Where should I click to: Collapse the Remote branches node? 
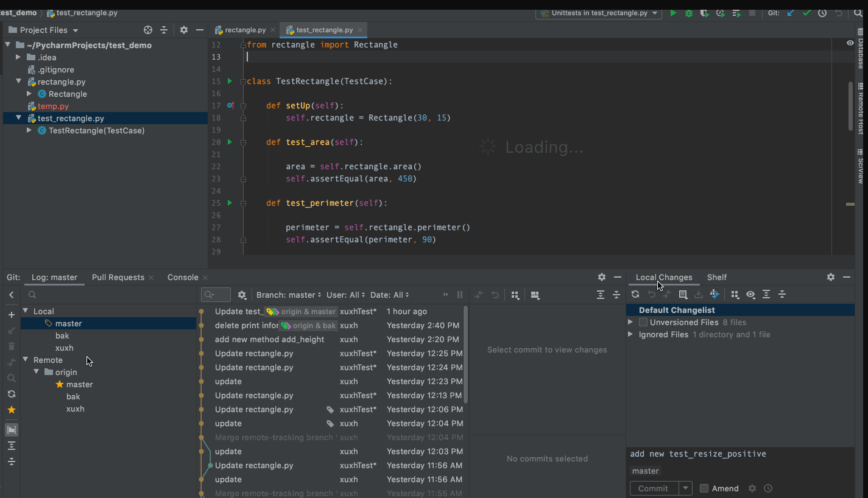(26, 360)
